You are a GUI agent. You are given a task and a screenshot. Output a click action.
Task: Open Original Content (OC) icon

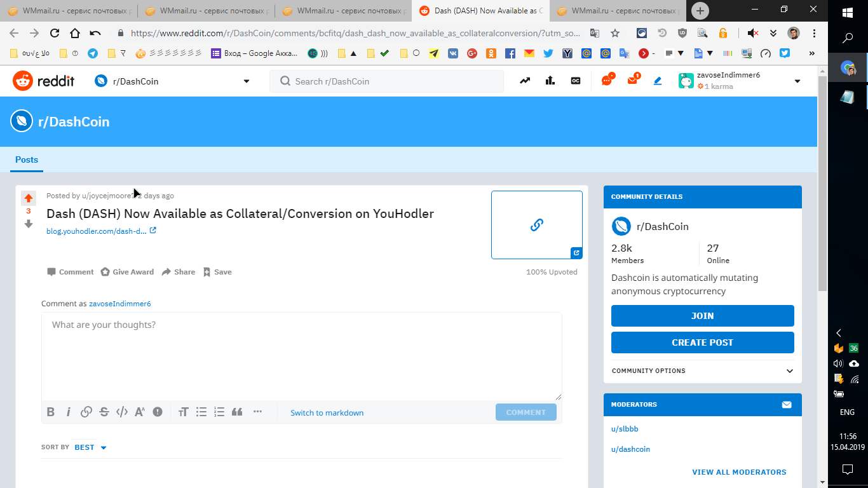point(576,81)
